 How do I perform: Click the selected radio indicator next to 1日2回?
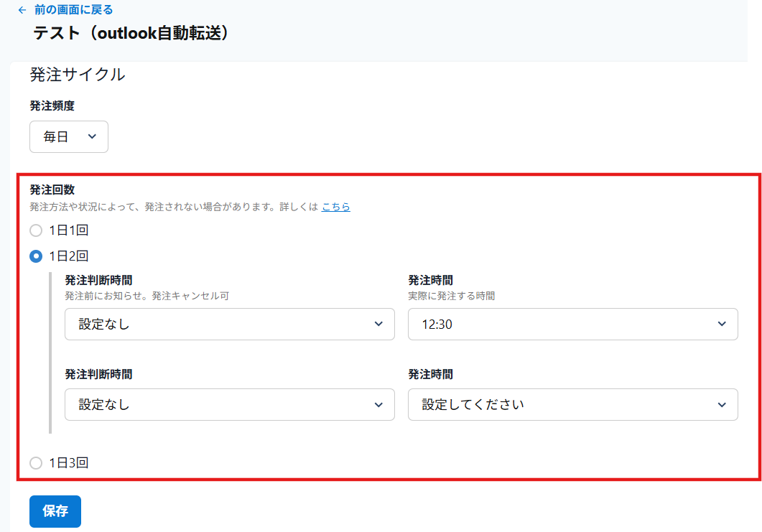pyautogui.click(x=35, y=255)
